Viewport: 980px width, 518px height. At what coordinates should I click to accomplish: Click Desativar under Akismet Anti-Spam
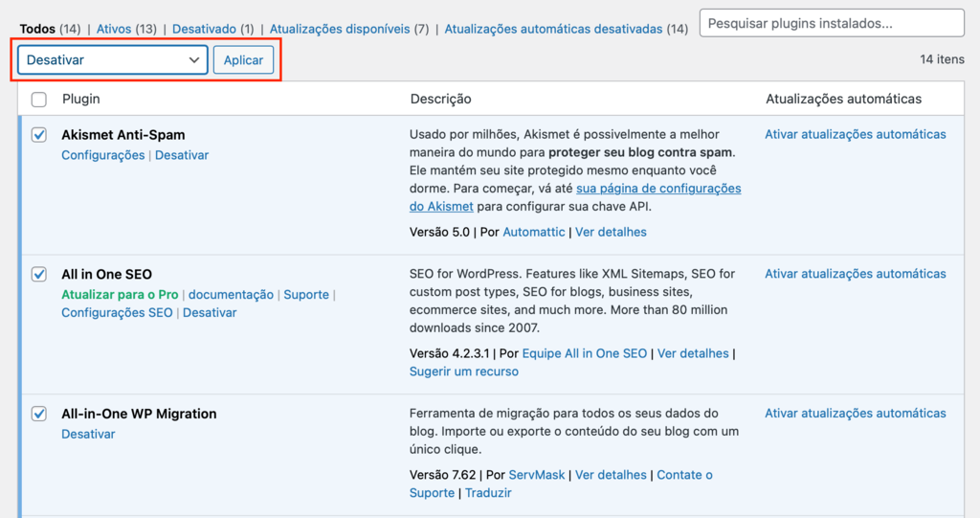pyautogui.click(x=182, y=155)
